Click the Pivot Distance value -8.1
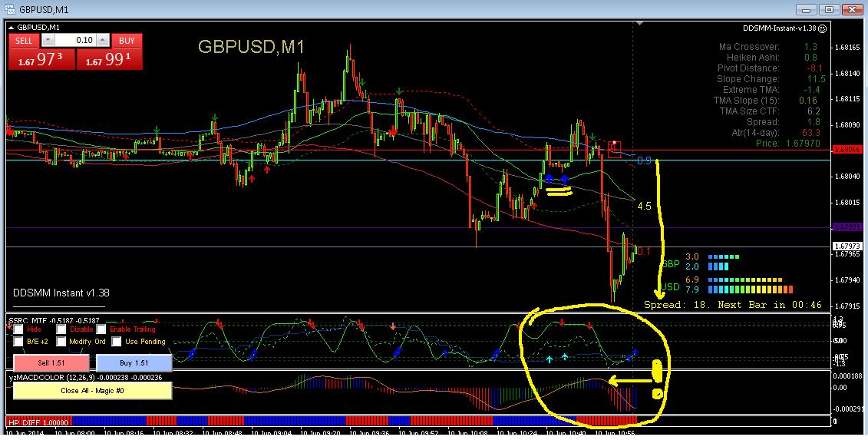This screenshot has width=868, height=440. [x=814, y=68]
